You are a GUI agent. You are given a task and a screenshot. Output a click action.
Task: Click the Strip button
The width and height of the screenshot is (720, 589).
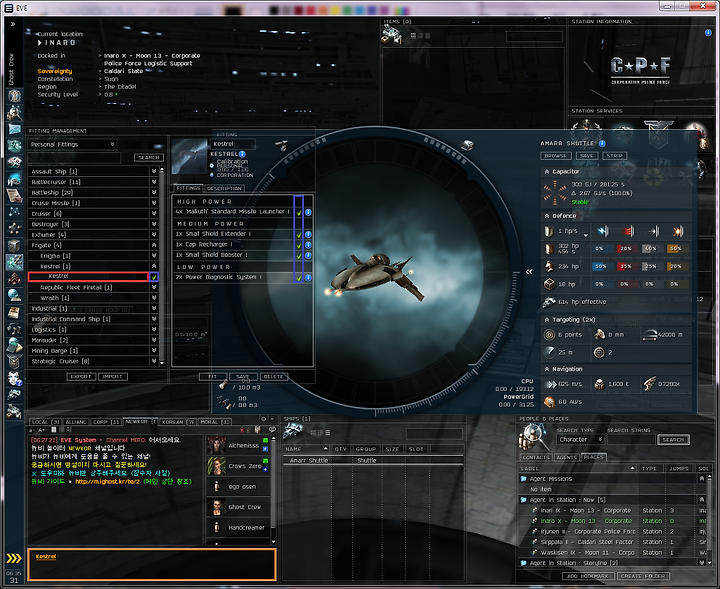(x=614, y=156)
